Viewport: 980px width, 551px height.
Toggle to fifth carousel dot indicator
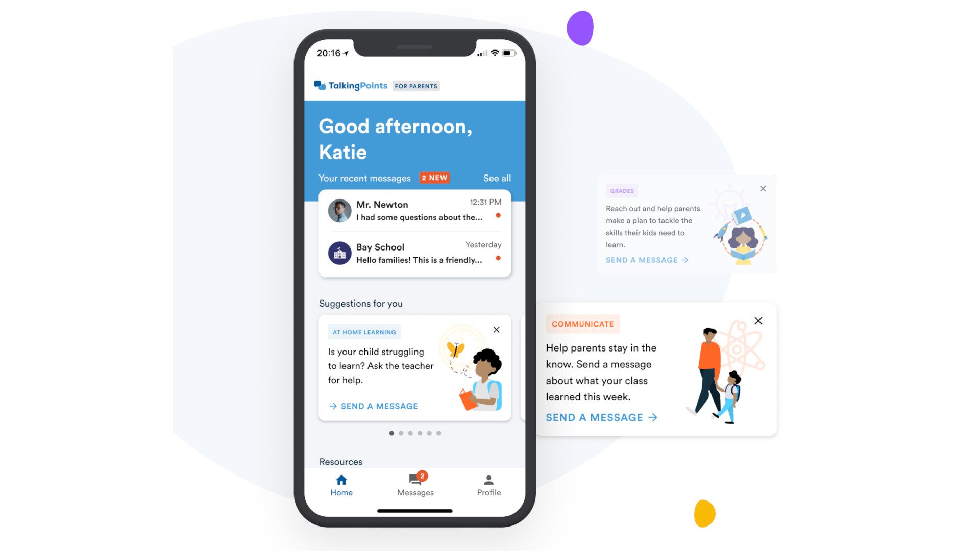point(429,433)
